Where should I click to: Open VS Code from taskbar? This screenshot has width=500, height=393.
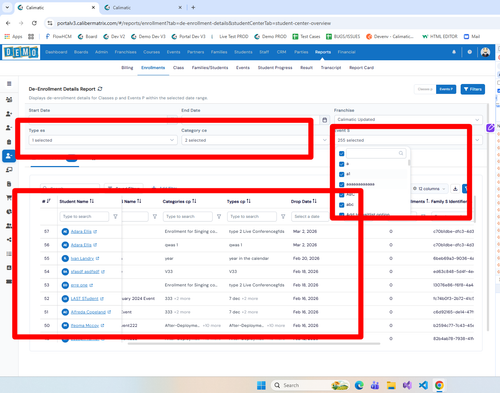coord(423,385)
